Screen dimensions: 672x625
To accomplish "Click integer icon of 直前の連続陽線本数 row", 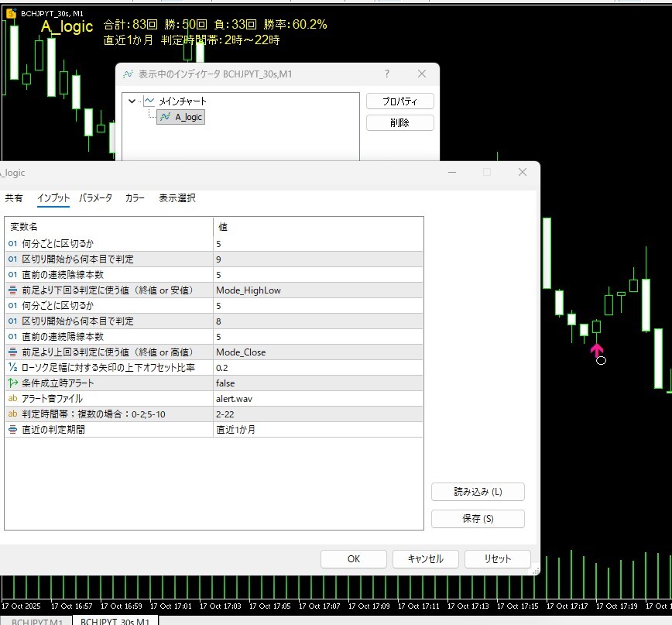I will pyautogui.click(x=13, y=336).
